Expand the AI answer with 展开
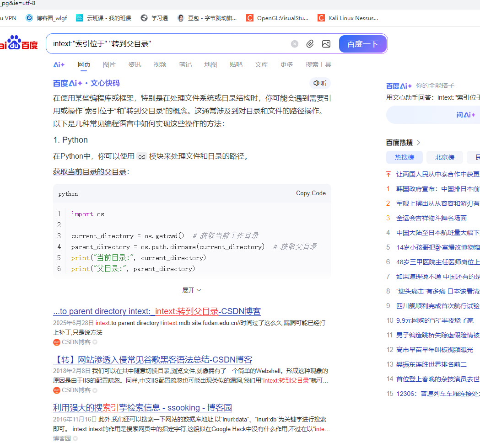Image resolution: width=480 pixels, height=448 pixels. point(192,290)
